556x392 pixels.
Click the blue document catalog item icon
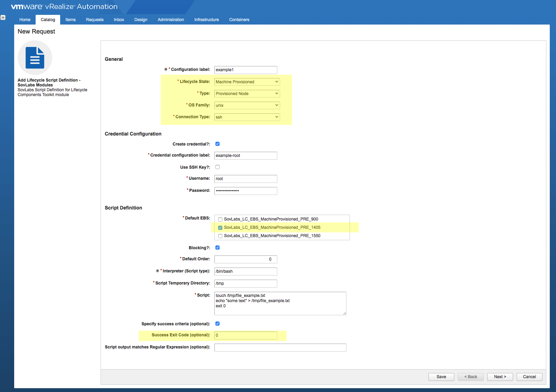point(35,58)
